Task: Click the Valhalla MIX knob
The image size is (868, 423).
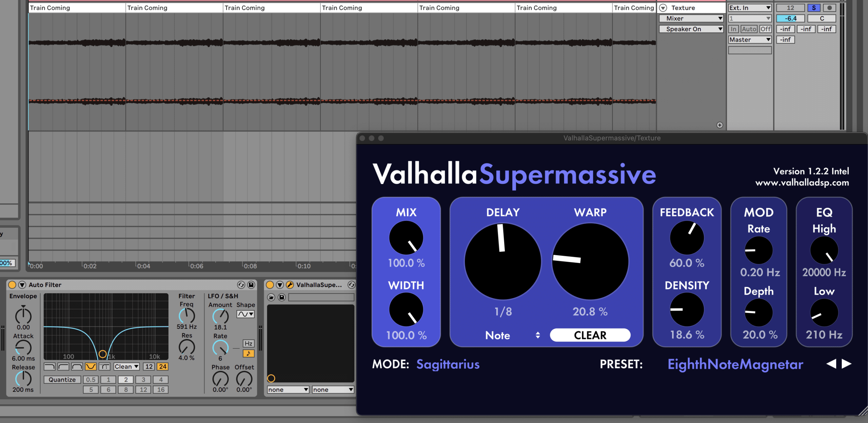Action: coord(406,238)
